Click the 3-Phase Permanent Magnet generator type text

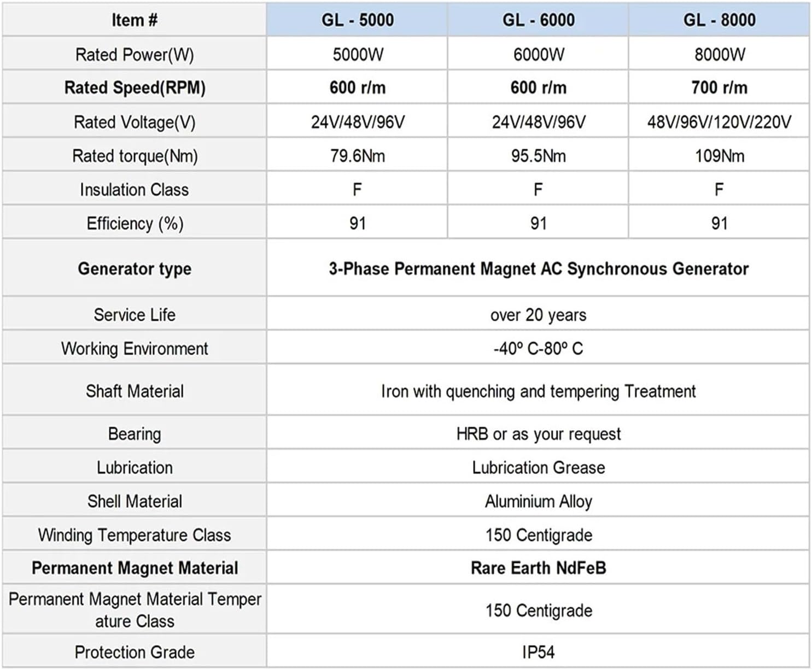click(x=538, y=269)
